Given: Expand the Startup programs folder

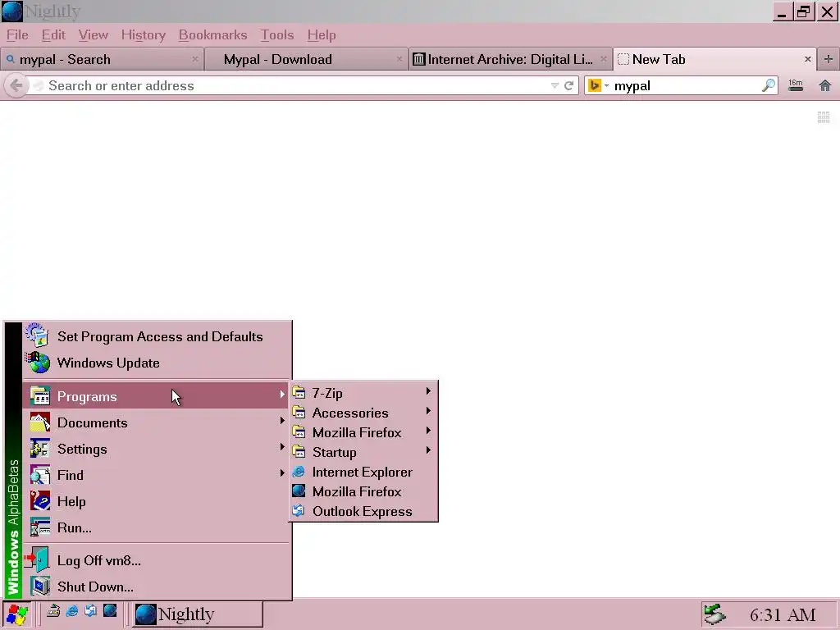Looking at the screenshot, I should (x=363, y=452).
